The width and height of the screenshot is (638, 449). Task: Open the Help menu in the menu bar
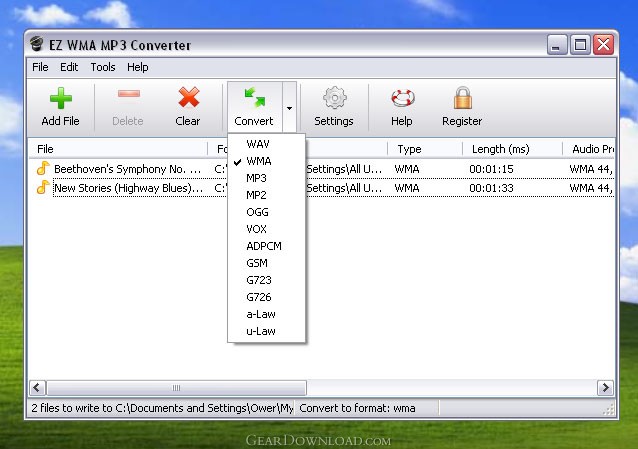138,67
